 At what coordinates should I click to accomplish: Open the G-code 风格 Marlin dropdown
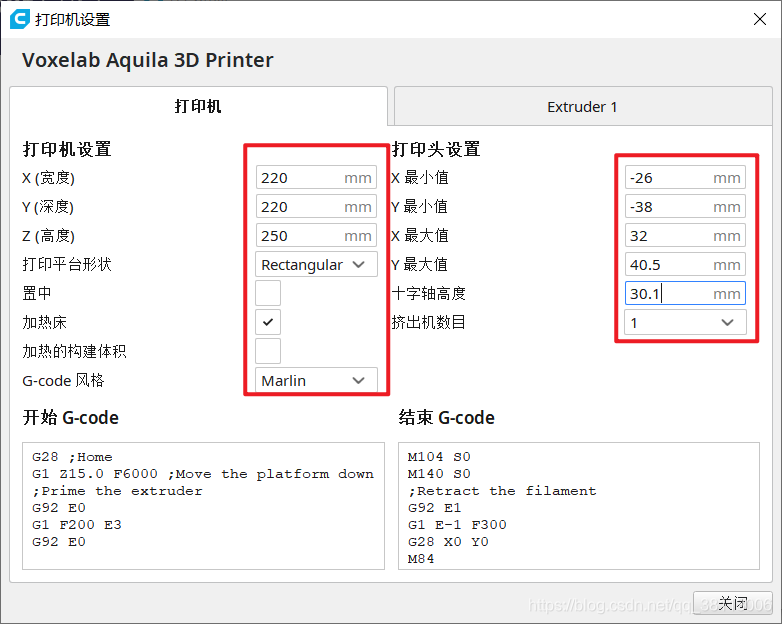tap(316, 380)
